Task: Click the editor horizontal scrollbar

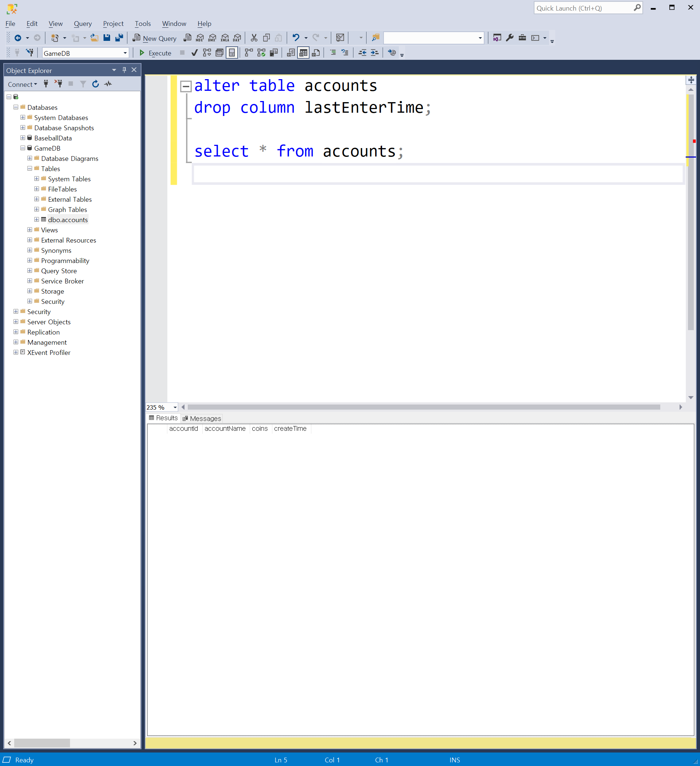Action: tap(424, 407)
